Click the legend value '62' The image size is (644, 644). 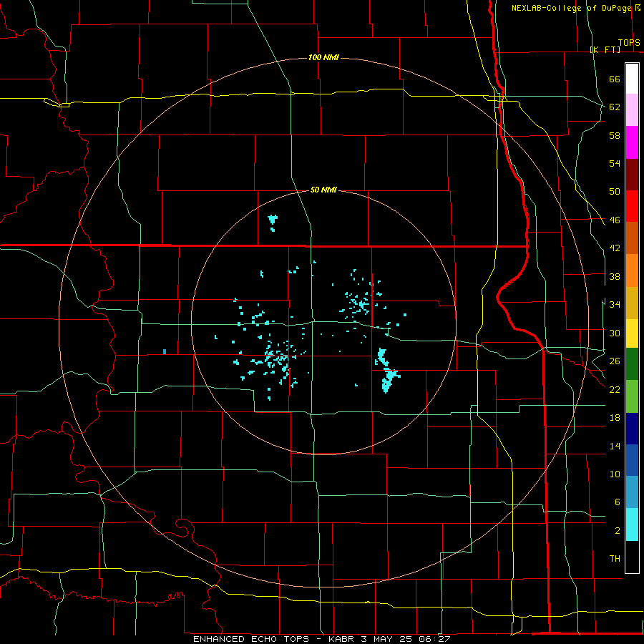[x=615, y=107]
